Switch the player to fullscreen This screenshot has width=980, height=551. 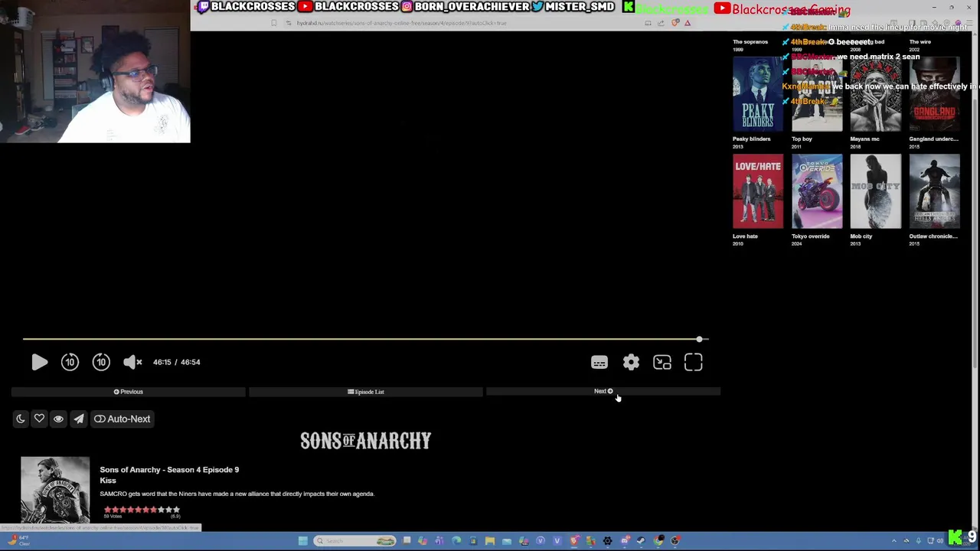(x=693, y=362)
